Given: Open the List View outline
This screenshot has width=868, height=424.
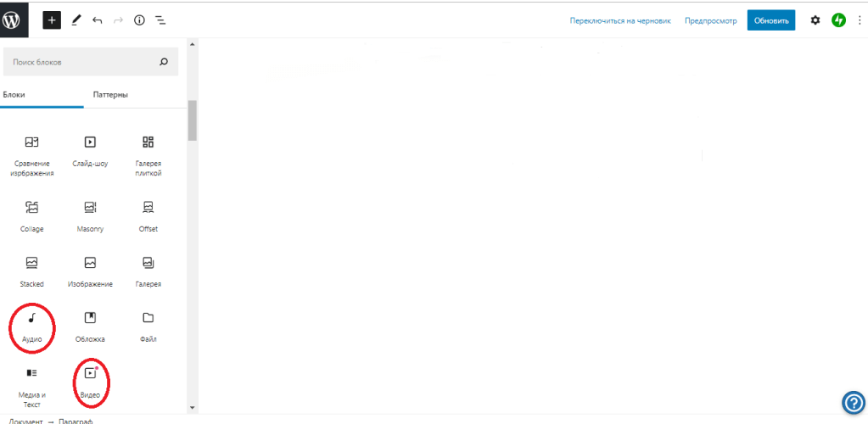Looking at the screenshot, I should click(x=160, y=20).
